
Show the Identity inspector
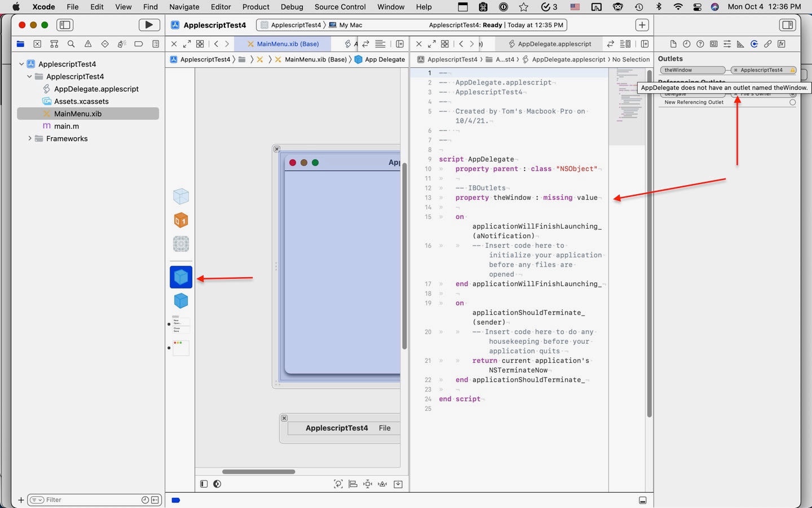pyautogui.click(x=713, y=44)
